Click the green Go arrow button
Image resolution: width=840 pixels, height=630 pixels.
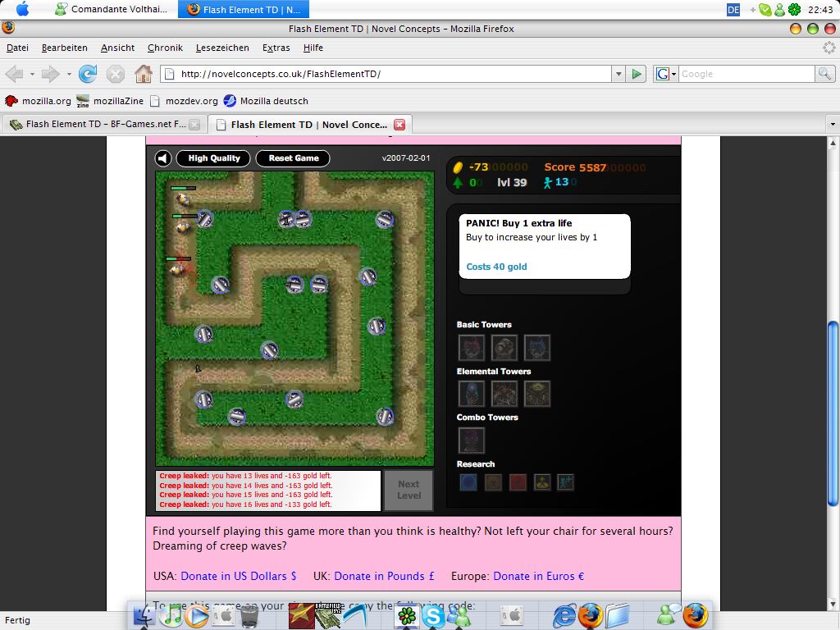click(637, 74)
